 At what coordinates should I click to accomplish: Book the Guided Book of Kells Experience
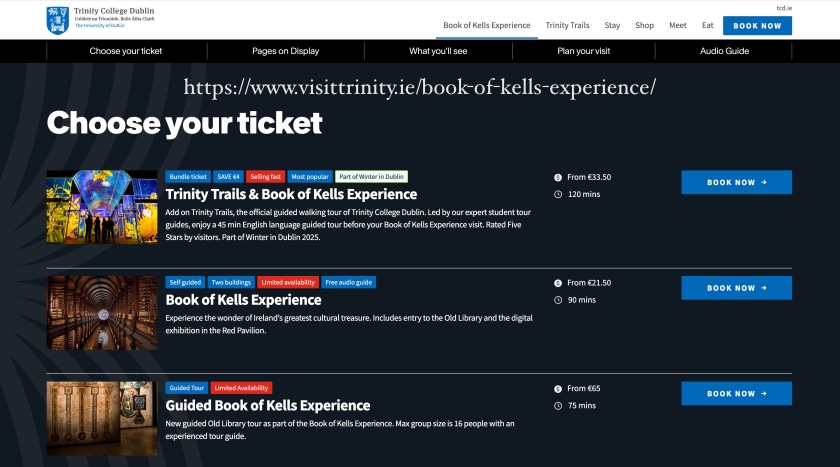(736, 393)
